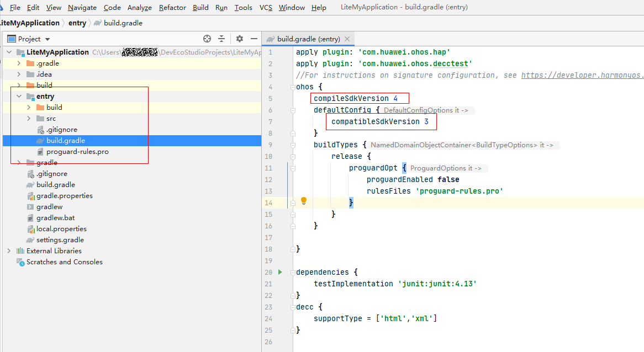Open the VCS menu
The image size is (644, 352).
pos(266,7)
